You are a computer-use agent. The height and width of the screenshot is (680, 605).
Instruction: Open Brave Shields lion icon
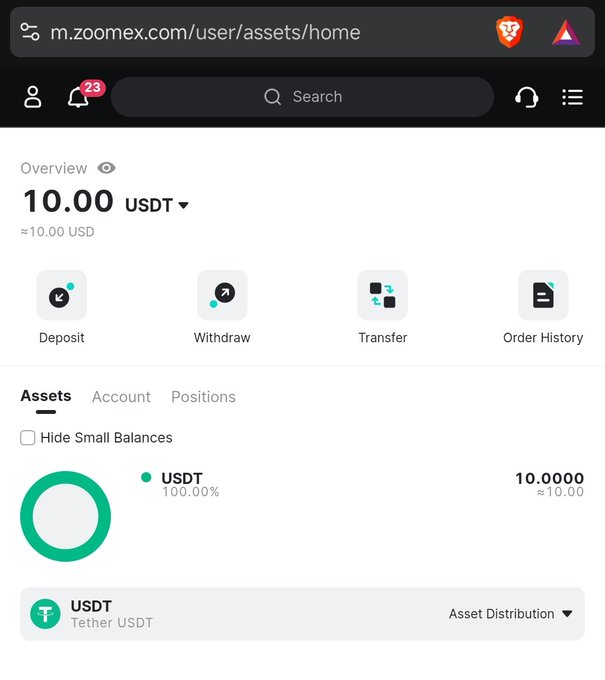pyautogui.click(x=510, y=32)
